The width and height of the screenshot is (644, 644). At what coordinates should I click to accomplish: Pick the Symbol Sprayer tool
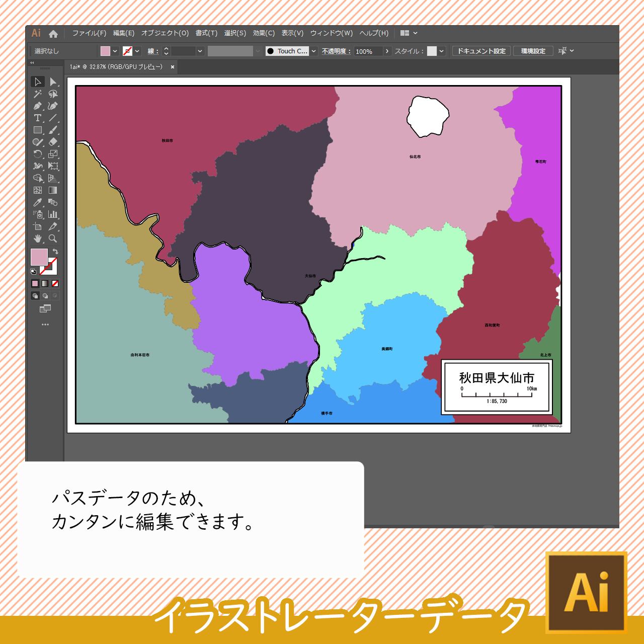pos(38,214)
